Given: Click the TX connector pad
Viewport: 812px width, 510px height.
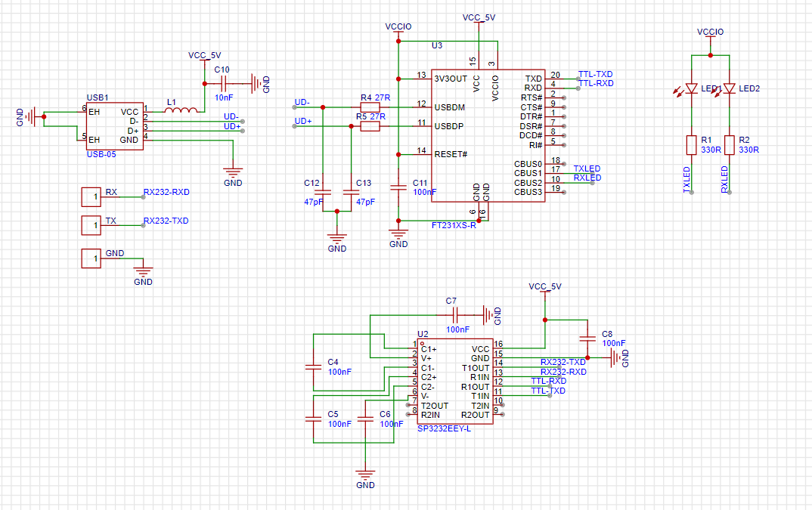Looking at the screenshot, I should pos(91,225).
